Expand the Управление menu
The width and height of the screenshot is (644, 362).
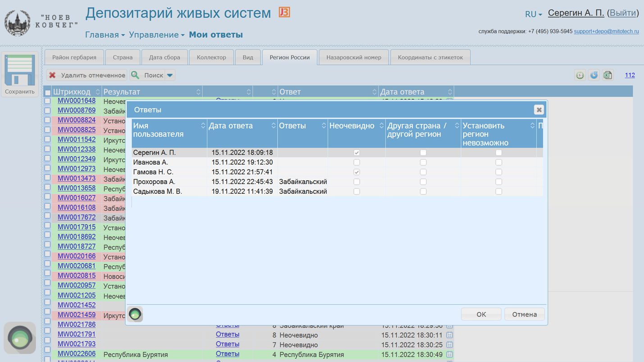click(156, 35)
